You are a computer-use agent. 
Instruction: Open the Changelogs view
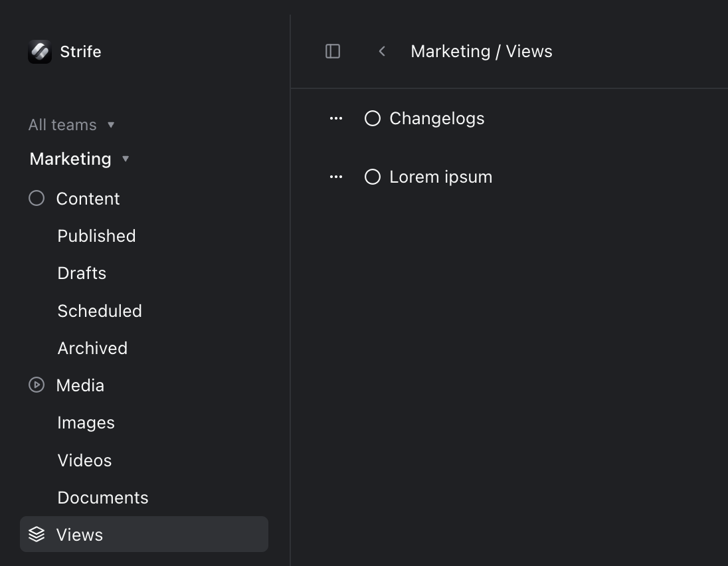(x=437, y=118)
